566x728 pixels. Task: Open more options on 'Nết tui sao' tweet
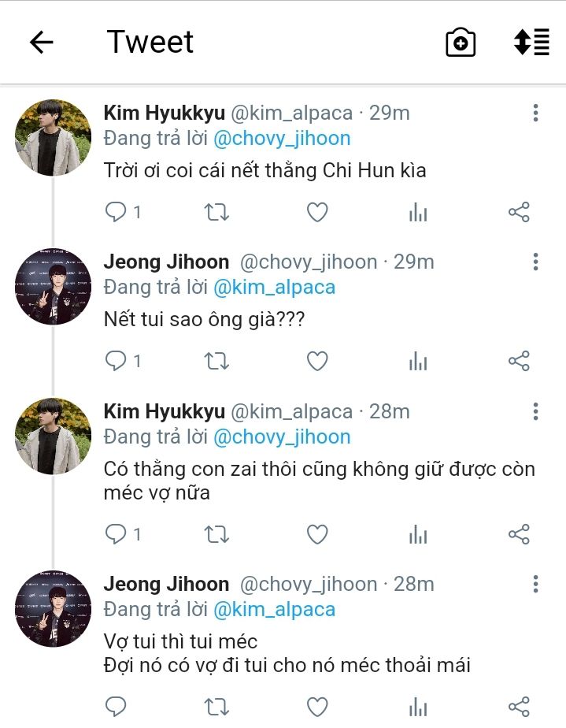535,262
